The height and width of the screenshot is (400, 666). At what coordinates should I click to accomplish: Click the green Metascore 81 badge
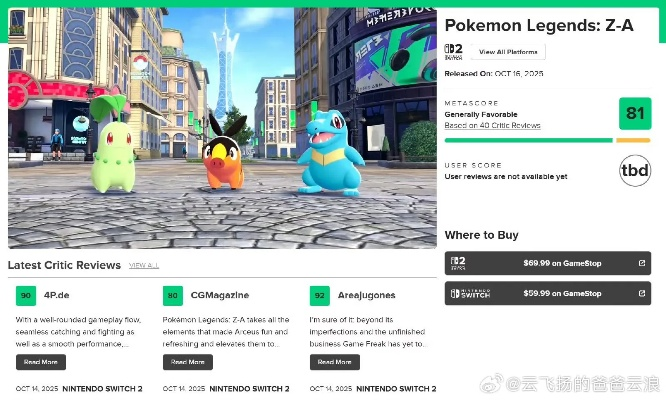tap(634, 114)
